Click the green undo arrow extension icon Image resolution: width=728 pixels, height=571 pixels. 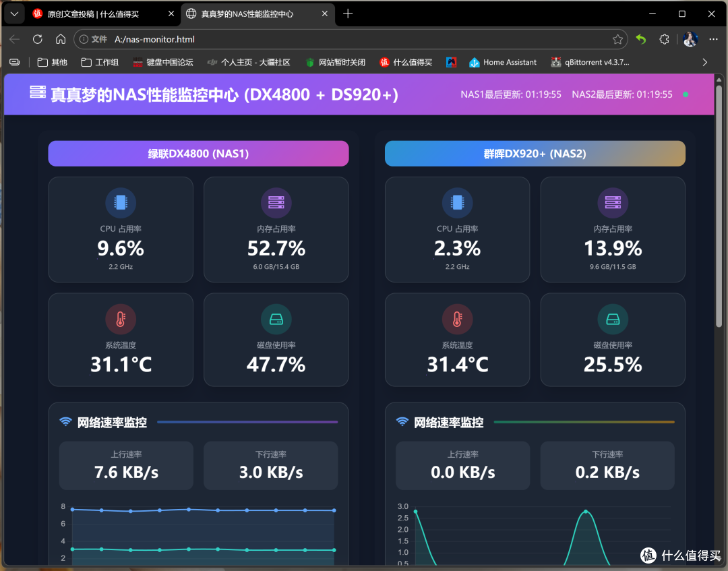pyautogui.click(x=641, y=40)
